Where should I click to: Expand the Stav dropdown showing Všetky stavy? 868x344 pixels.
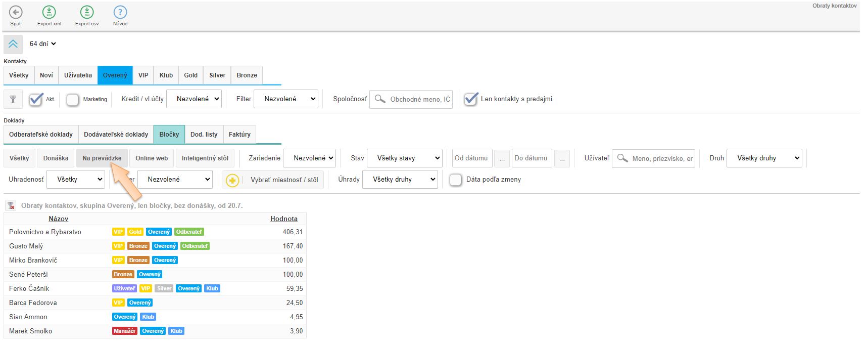(x=404, y=158)
